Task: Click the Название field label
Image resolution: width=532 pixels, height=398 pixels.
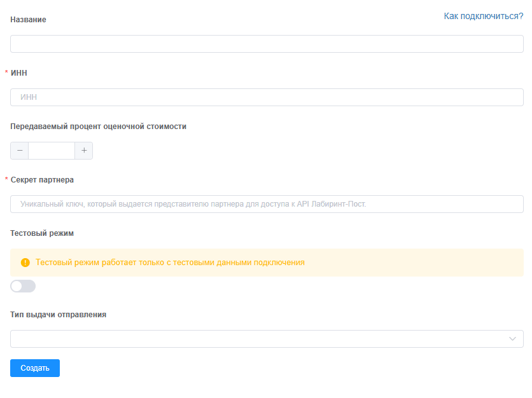Action: pos(29,20)
